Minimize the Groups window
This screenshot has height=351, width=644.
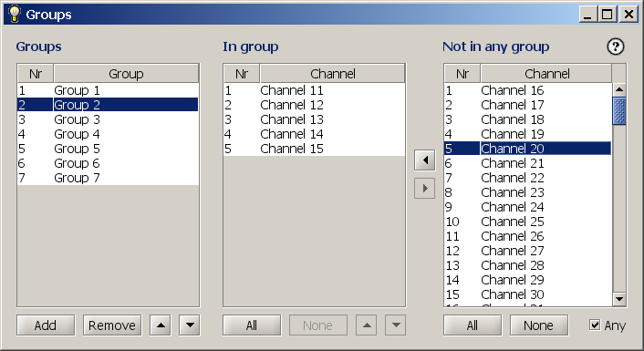pos(587,15)
